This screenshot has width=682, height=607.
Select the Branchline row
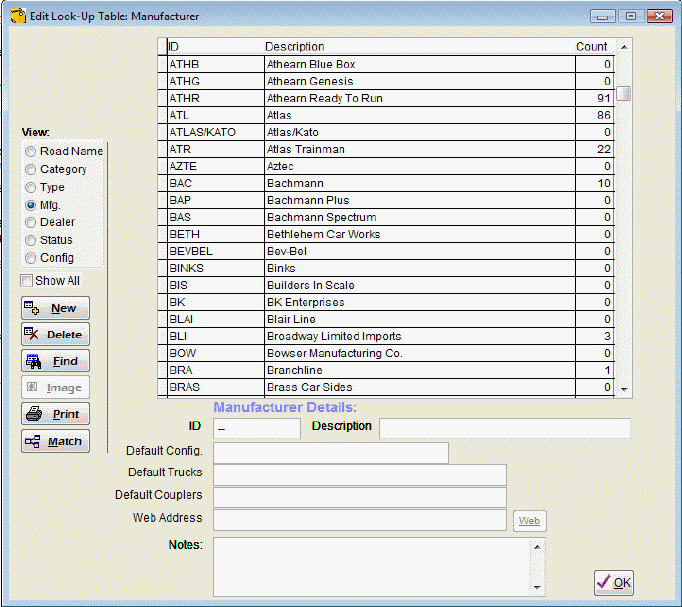pos(386,370)
